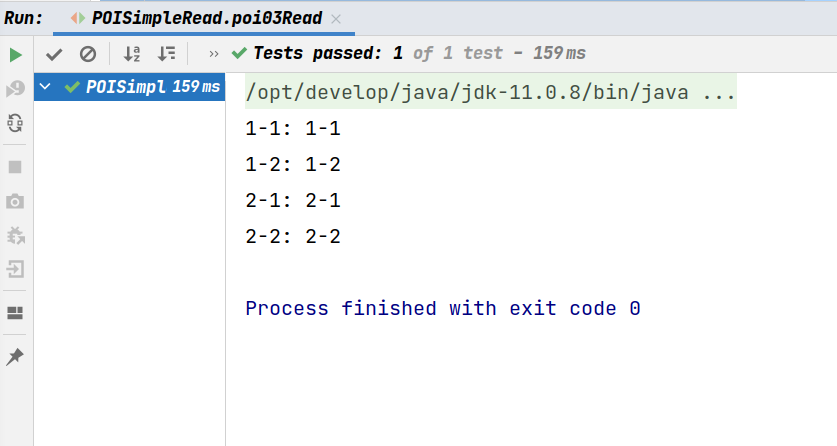The width and height of the screenshot is (837, 446).
Task: Pin the Run tab with pin icon
Action: tap(15, 357)
